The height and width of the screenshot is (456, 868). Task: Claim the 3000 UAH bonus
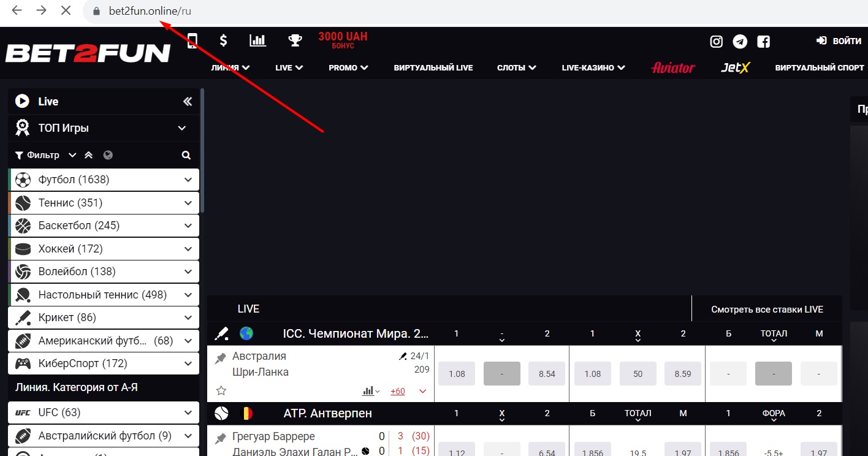point(343,40)
